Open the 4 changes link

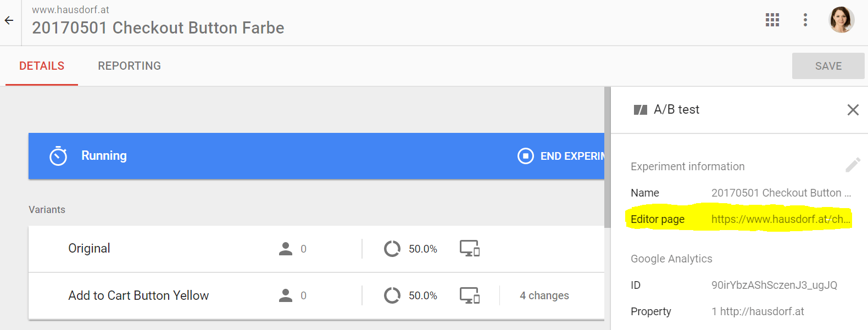544,295
